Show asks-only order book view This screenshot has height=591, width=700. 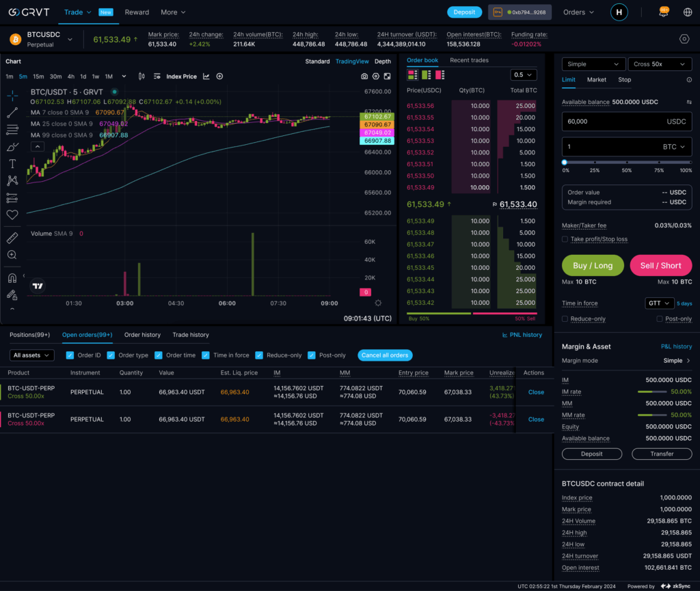pyautogui.click(x=440, y=75)
